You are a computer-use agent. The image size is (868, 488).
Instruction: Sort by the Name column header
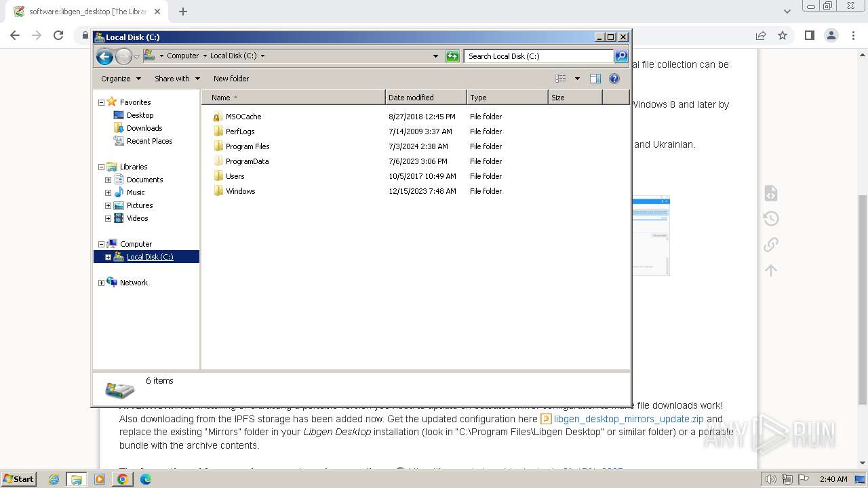point(294,98)
